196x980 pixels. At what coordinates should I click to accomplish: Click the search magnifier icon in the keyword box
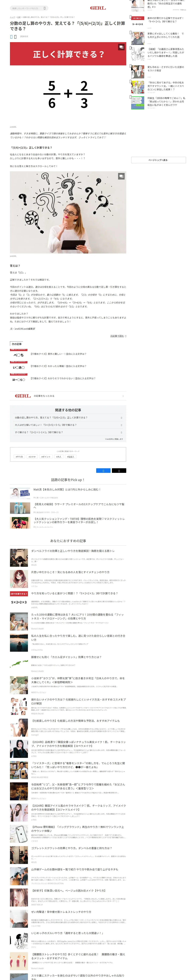coord(45,8)
